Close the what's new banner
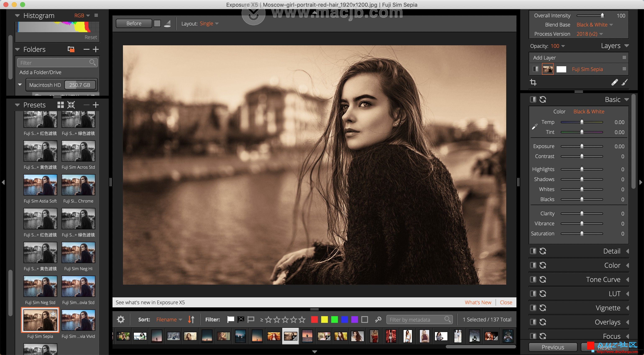This screenshot has width=644, height=355. pos(506,302)
